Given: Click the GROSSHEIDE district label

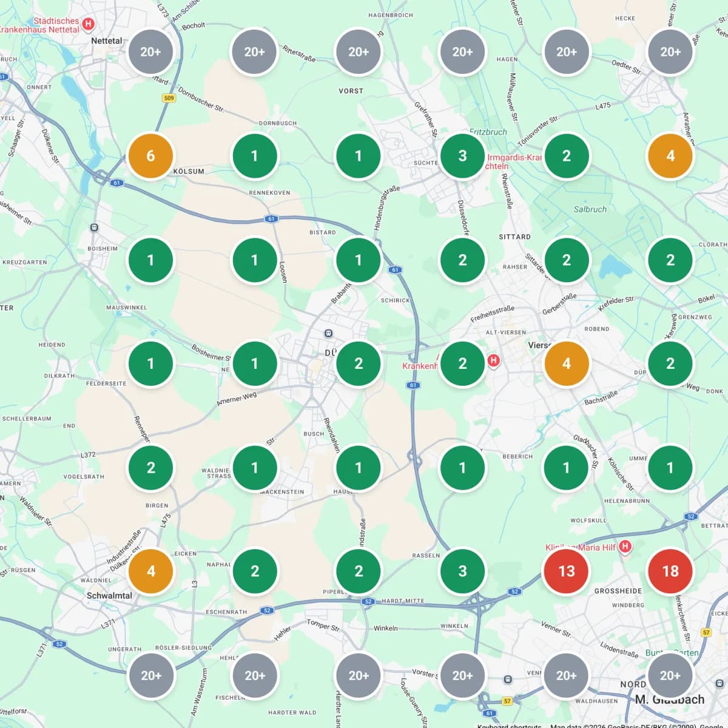Looking at the screenshot, I should 618,591.
